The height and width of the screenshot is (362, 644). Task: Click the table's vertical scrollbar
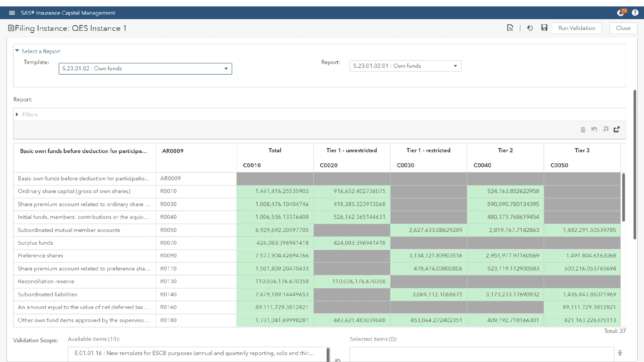623,197
